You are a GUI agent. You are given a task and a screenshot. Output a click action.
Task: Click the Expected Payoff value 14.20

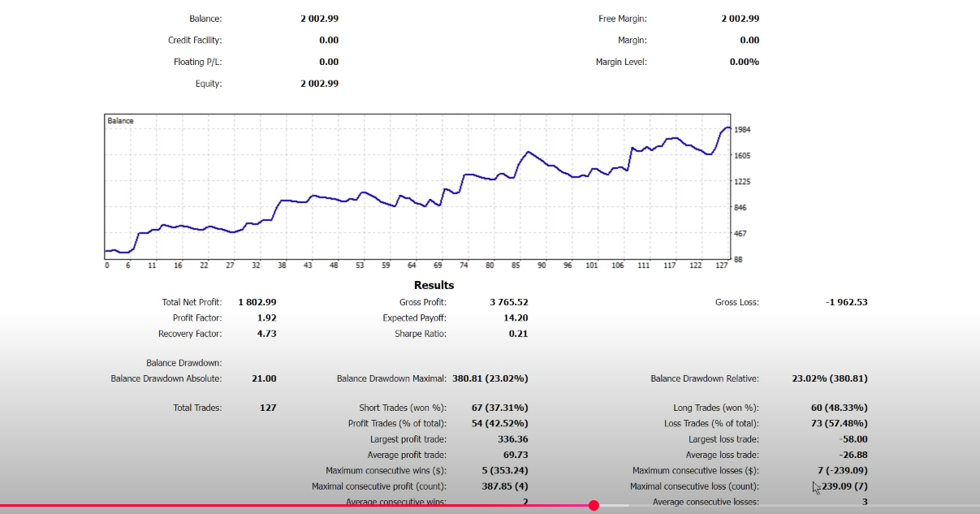coord(516,318)
